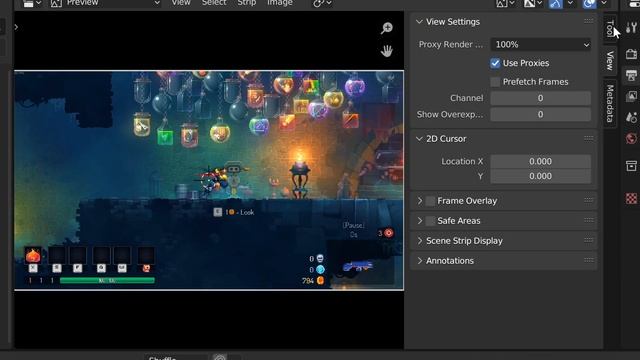The image size is (640, 360).
Task: Collapse the 2D Cursor panel
Action: [419, 139]
